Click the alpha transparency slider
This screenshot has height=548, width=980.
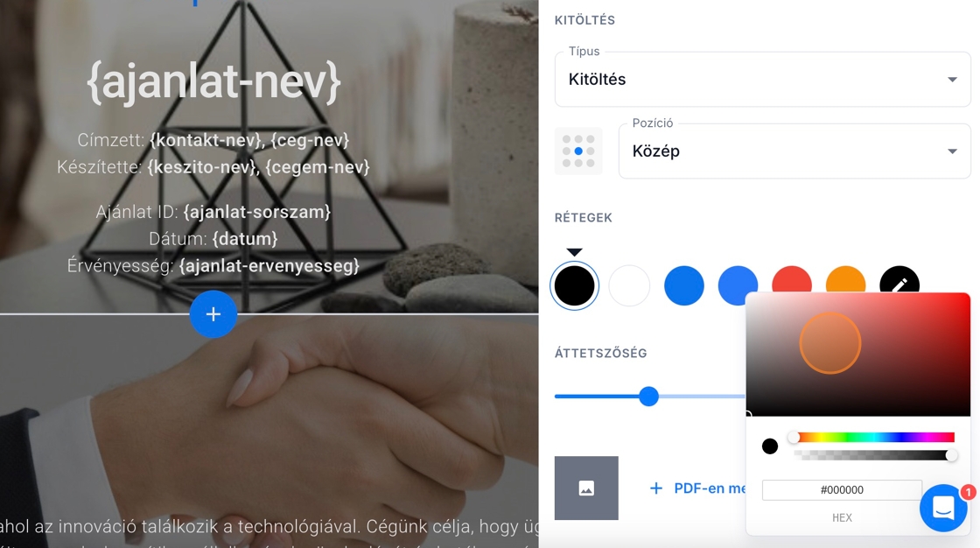[874, 455]
